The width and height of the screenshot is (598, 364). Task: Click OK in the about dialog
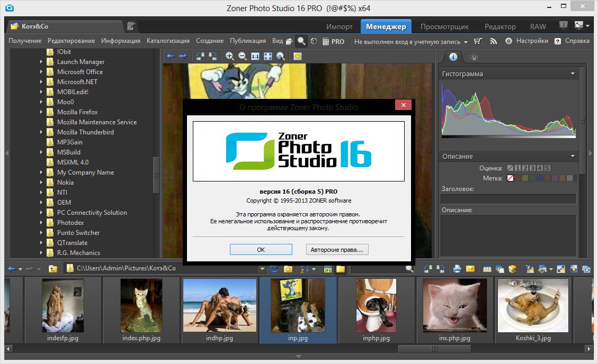(261, 250)
